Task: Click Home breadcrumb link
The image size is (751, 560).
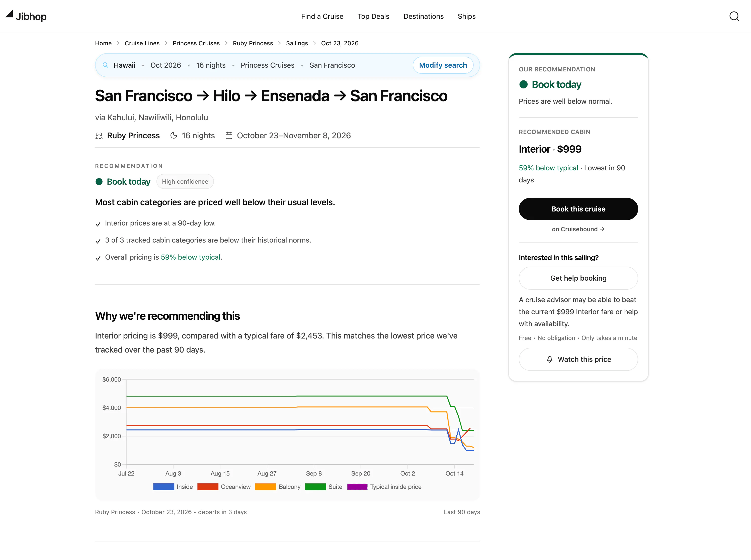Action: pyautogui.click(x=103, y=43)
